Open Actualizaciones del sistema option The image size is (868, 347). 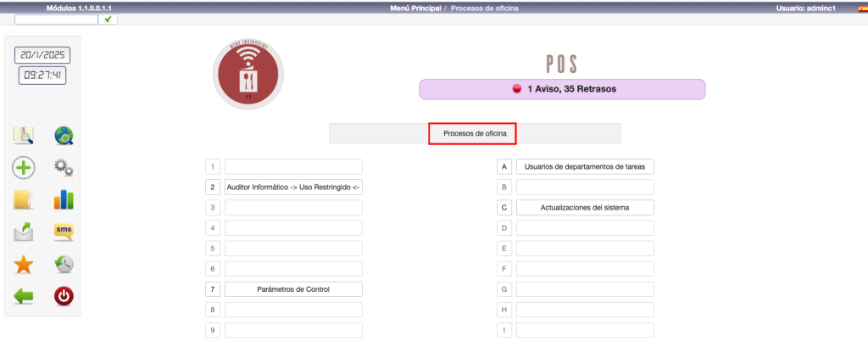pyautogui.click(x=585, y=207)
